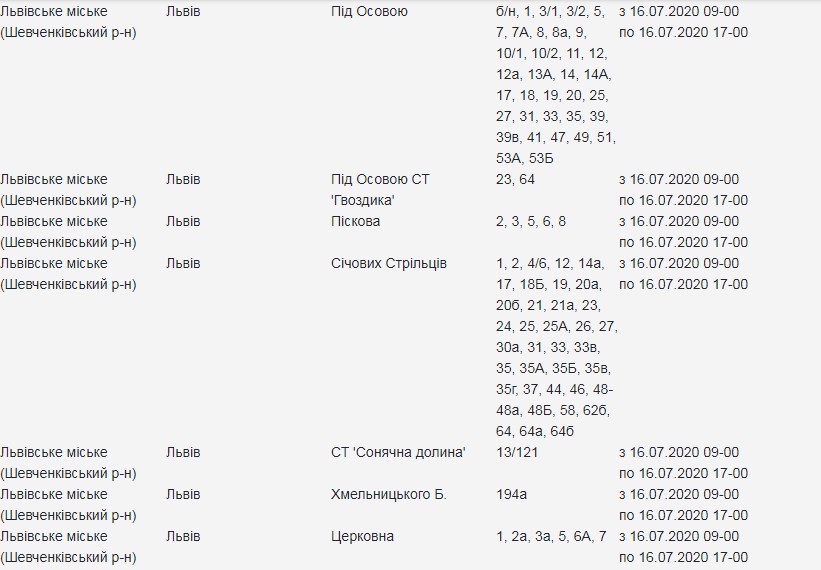This screenshot has height=570, width=821.
Task: Click 'Львів' in the Січових Стрільців row
Action: [x=183, y=263]
